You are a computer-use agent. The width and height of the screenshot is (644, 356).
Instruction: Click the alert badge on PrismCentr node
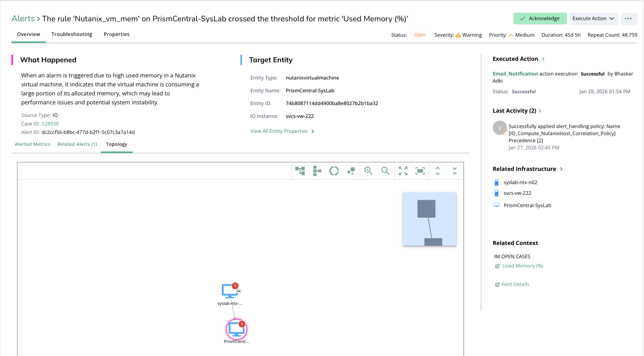point(242,324)
